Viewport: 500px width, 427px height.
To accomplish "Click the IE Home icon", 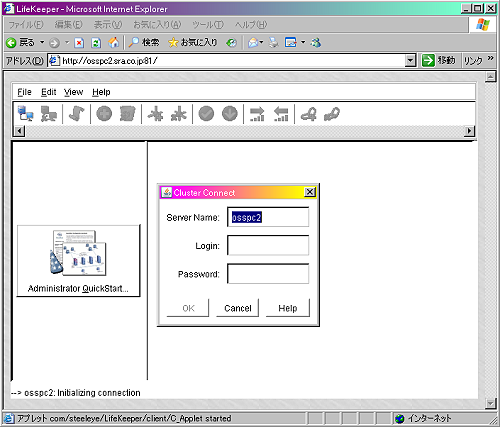I will click(114, 43).
